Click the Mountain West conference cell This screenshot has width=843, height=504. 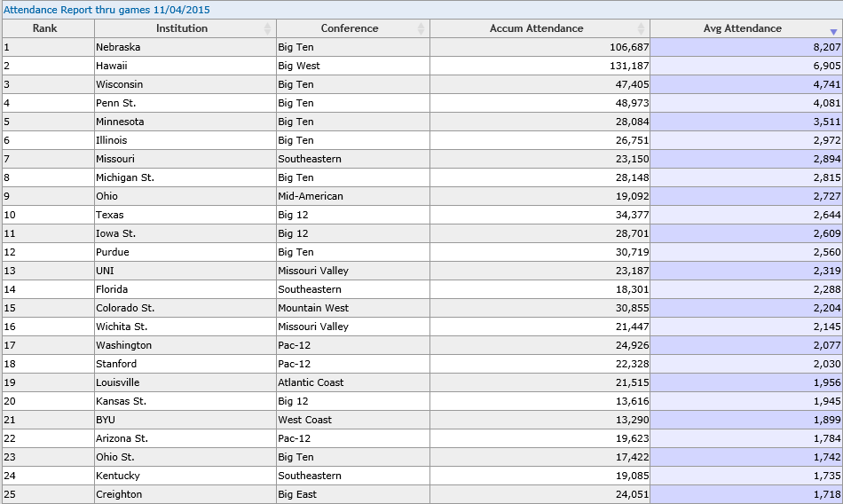tap(353, 308)
